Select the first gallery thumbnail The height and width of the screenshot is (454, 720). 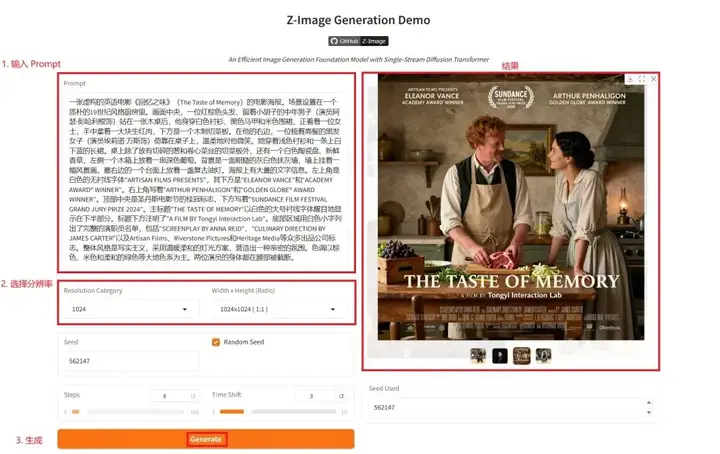point(478,356)
